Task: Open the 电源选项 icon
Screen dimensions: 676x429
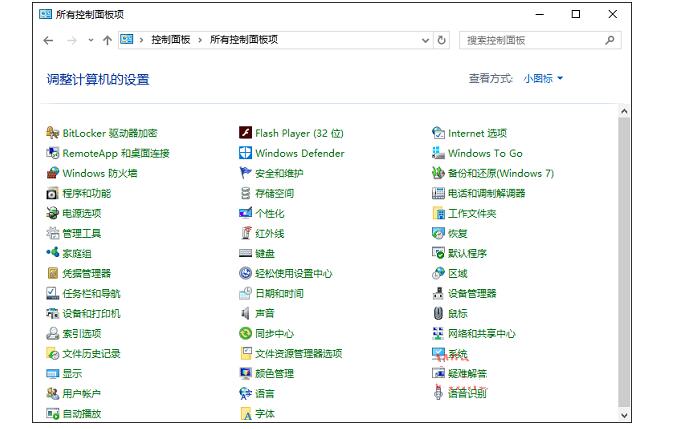Action: pos(53,213)
